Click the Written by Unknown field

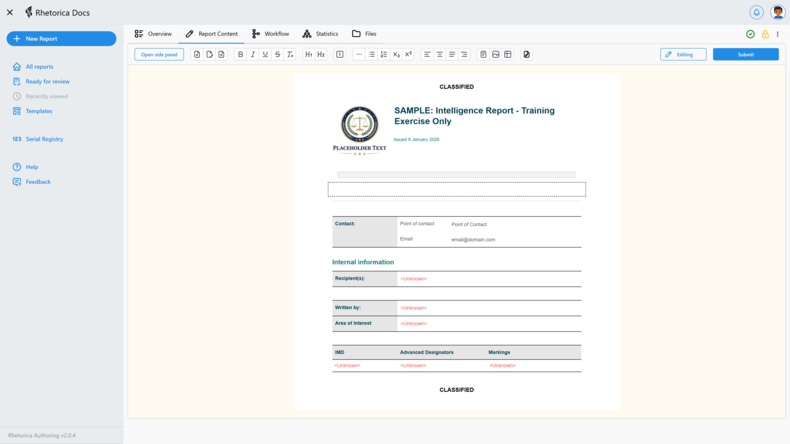[x=414, y=308]
